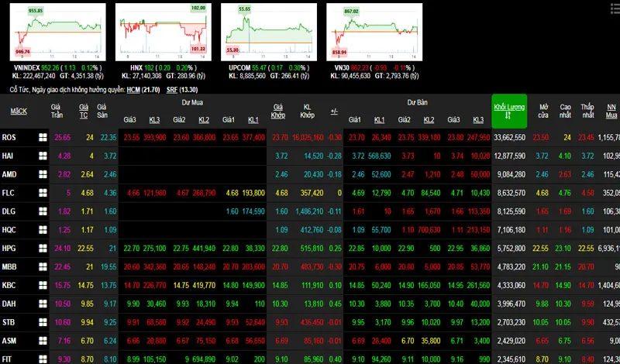This screenshot has height=364, width=620.
Task: Open the VN30 index chart thumbnail
Action: 374,32
